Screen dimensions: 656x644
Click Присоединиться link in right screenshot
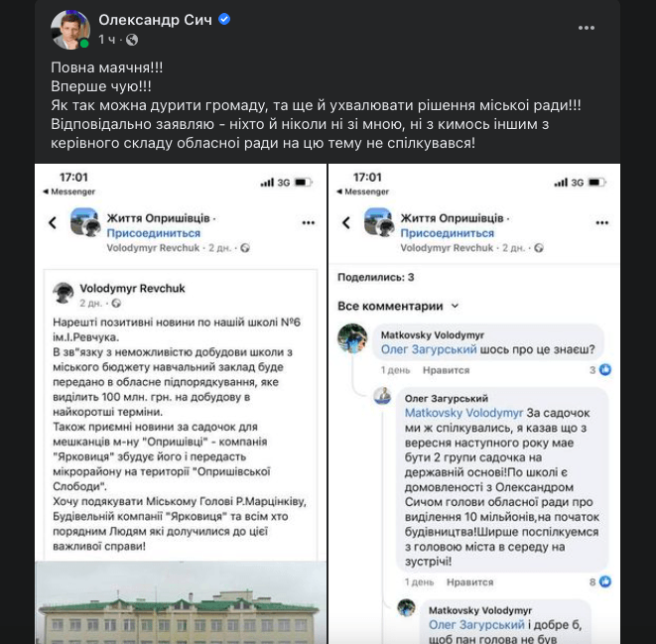pos(448,233)
